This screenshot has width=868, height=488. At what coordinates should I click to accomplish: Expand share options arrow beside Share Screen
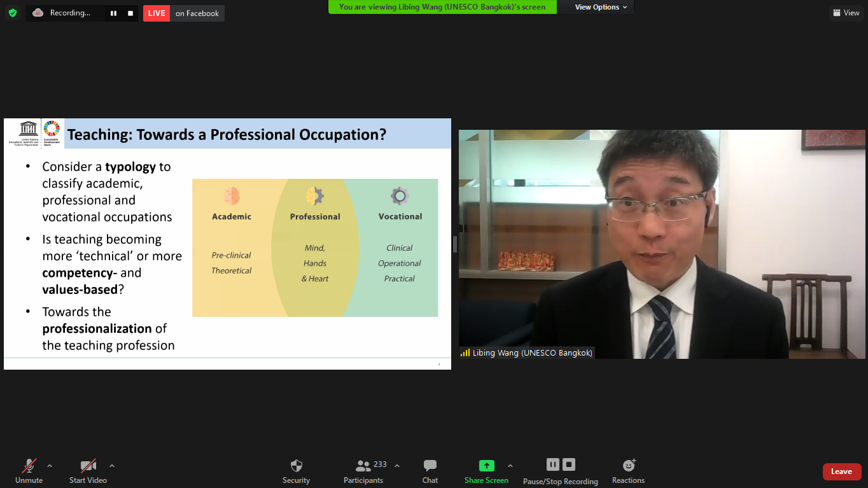click(510, 466)
